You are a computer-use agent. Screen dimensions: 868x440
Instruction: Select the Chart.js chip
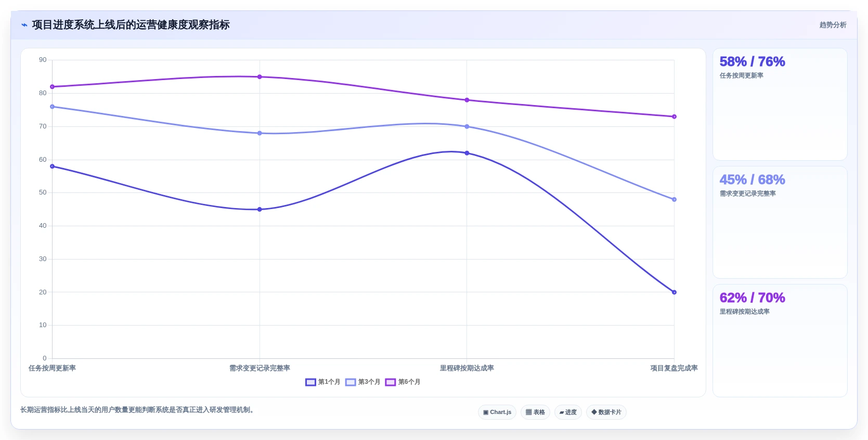click(497, 412)
